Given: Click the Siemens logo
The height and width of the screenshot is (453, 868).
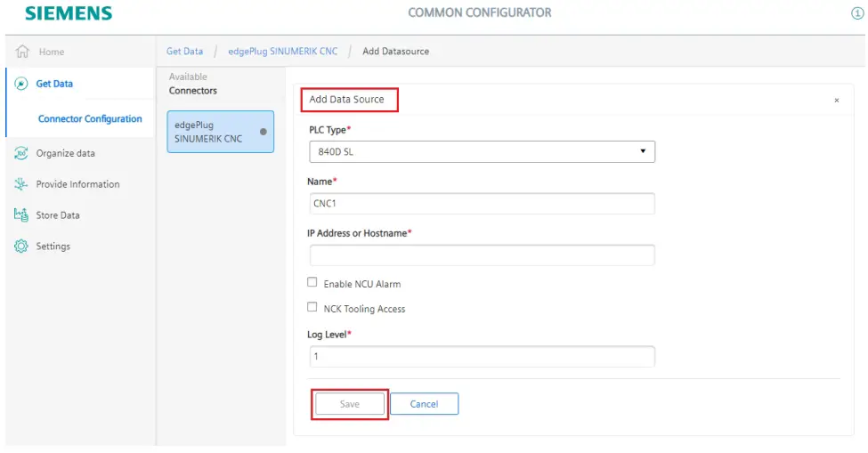Looking at the screenshot, I should pyautogui.click(x=69, y=13).
